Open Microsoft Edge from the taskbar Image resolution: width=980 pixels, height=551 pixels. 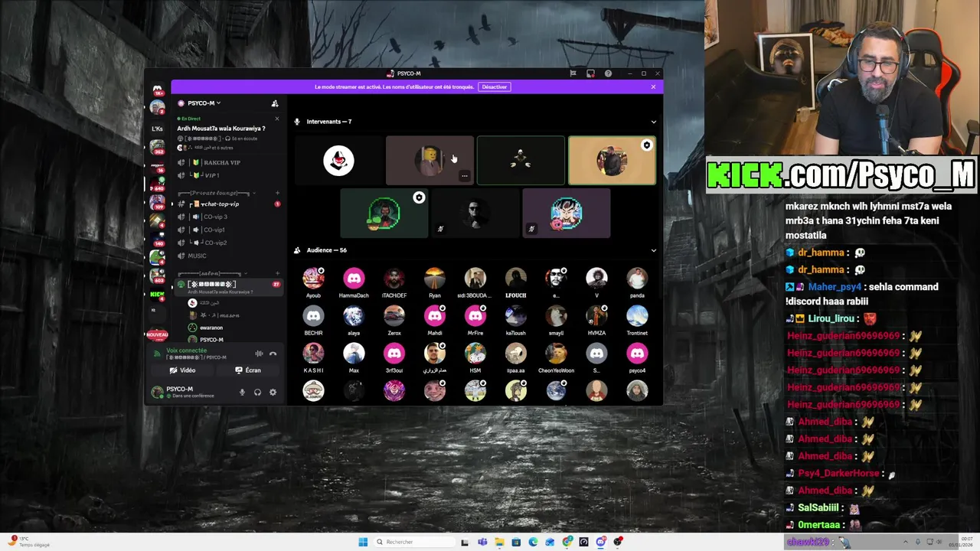click(x=533, y=542)
